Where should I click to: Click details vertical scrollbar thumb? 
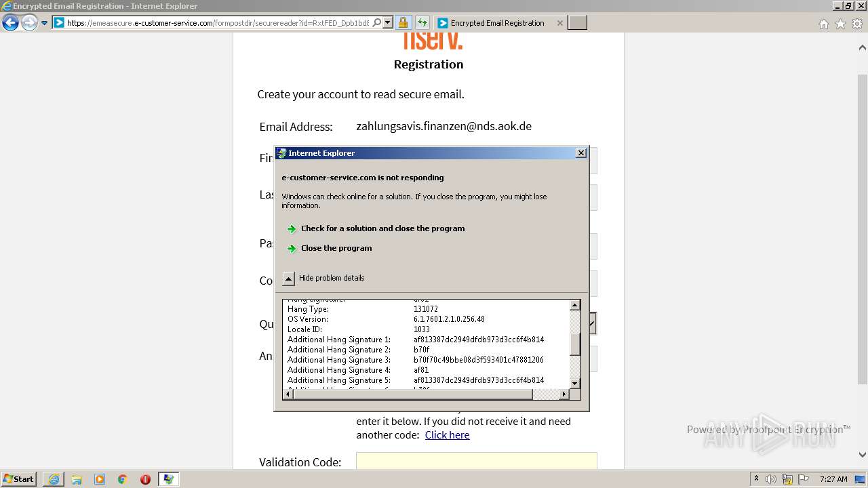pos(575,344)
